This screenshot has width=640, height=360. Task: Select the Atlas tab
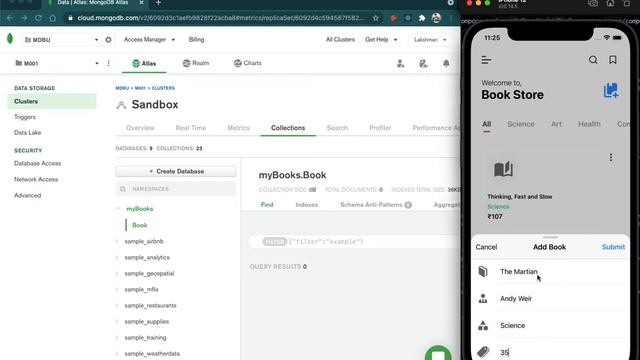pos(144,63)
